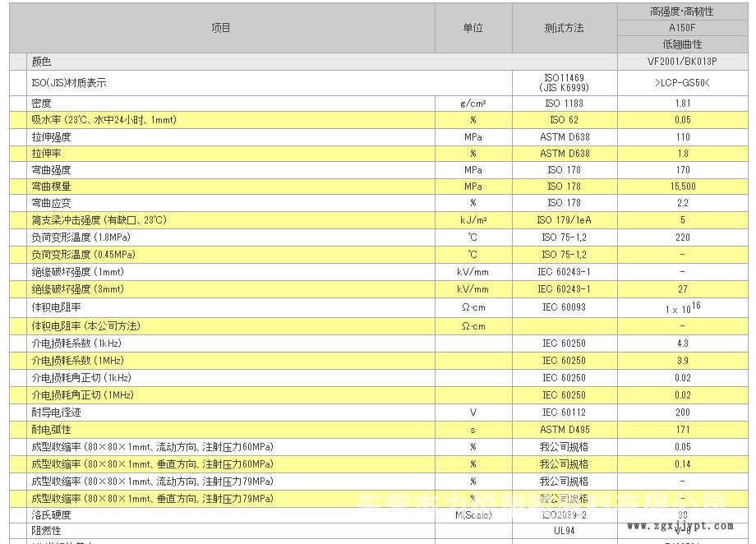Click the UL94 test method cell
The width and height of the screenshot is (756, 544).
click(x=564, y=531)
